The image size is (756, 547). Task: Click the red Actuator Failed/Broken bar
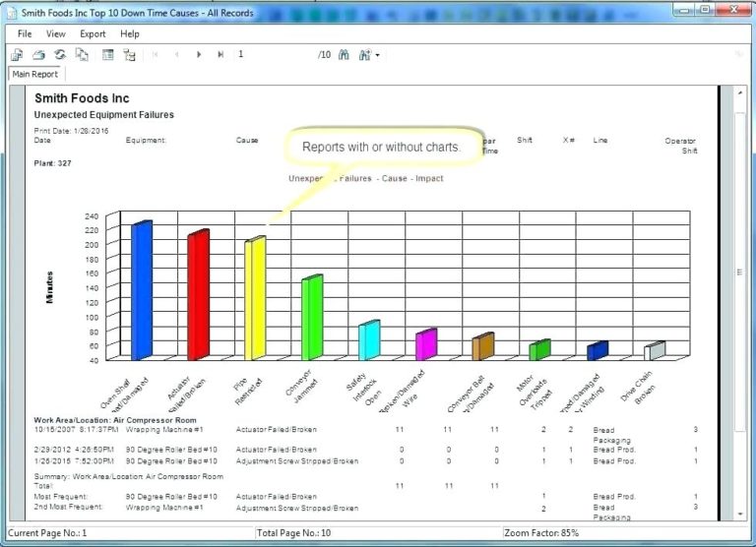click(199, 294)
